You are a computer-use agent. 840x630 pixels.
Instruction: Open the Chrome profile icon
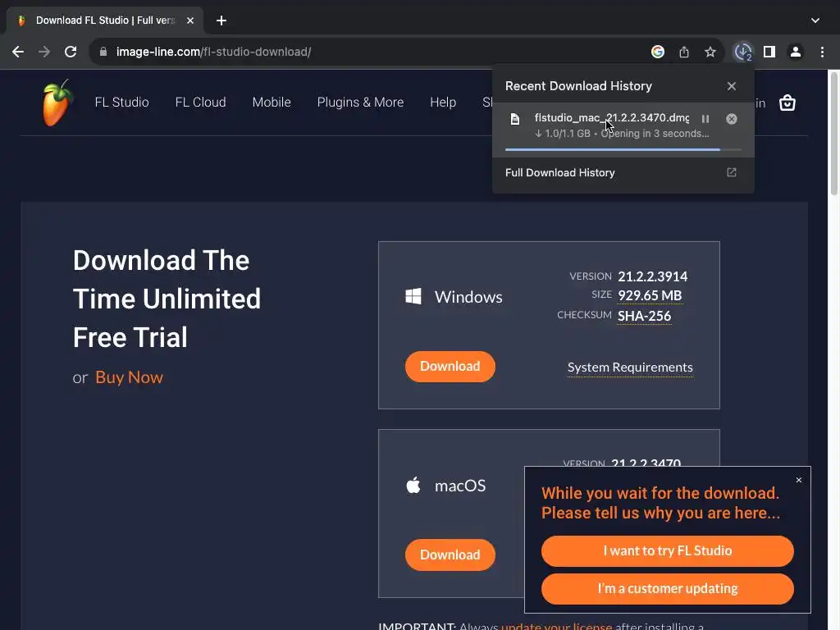click(796, 52)
